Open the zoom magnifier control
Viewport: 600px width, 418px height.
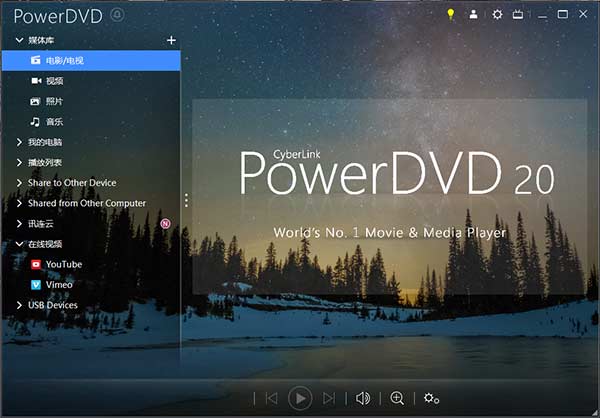[397, 398]
